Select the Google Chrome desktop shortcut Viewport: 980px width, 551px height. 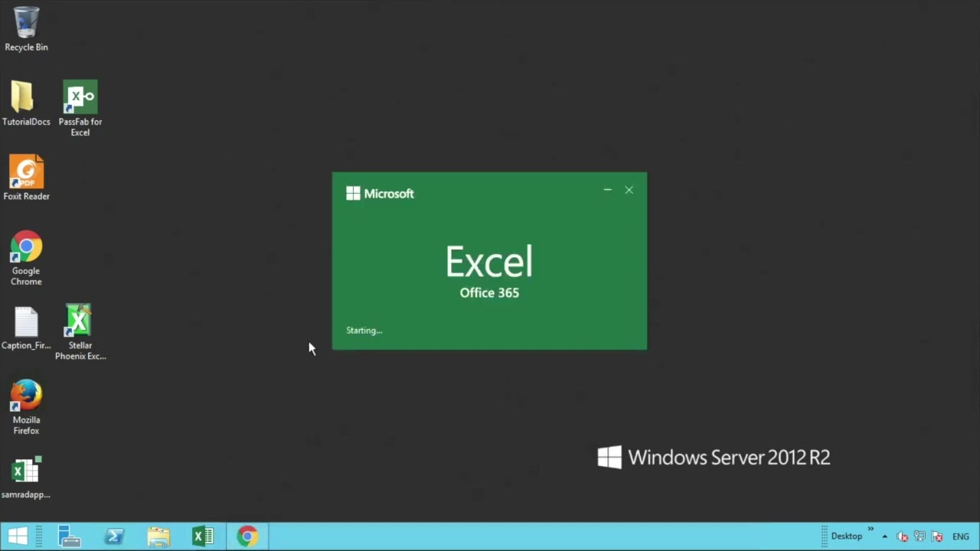tap(26, 258)
